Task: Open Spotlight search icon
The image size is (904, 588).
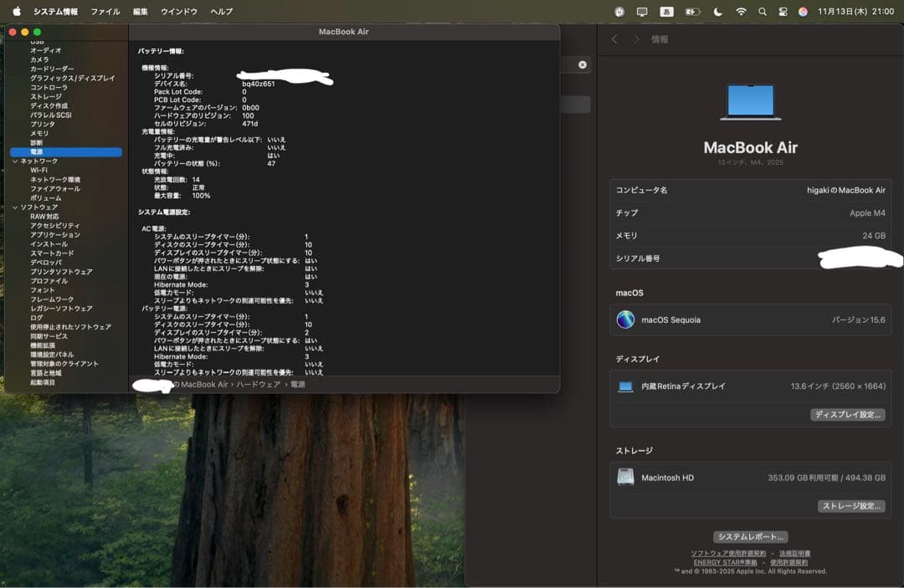Action: [x=763, y=12]
